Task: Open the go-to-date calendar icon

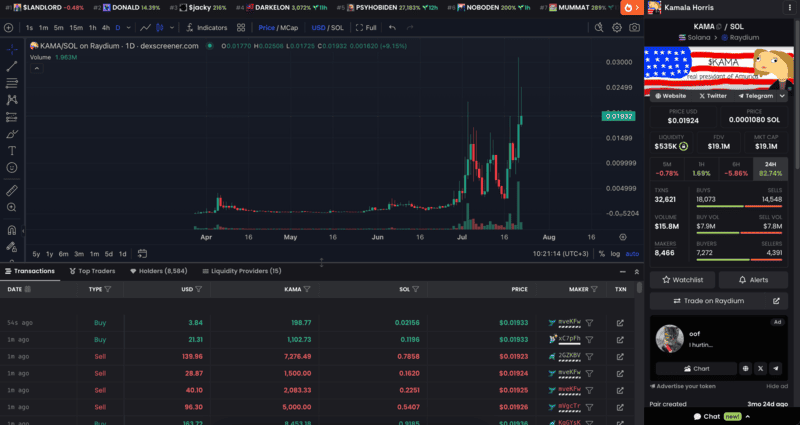Action: tap(142, 254)
